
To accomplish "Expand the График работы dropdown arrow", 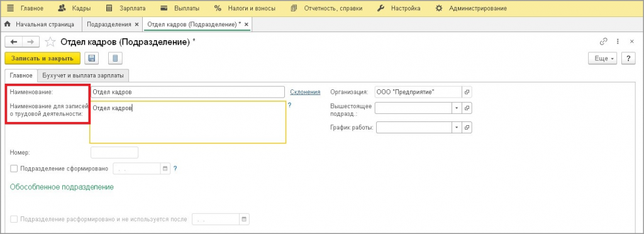I will (457, 128).
